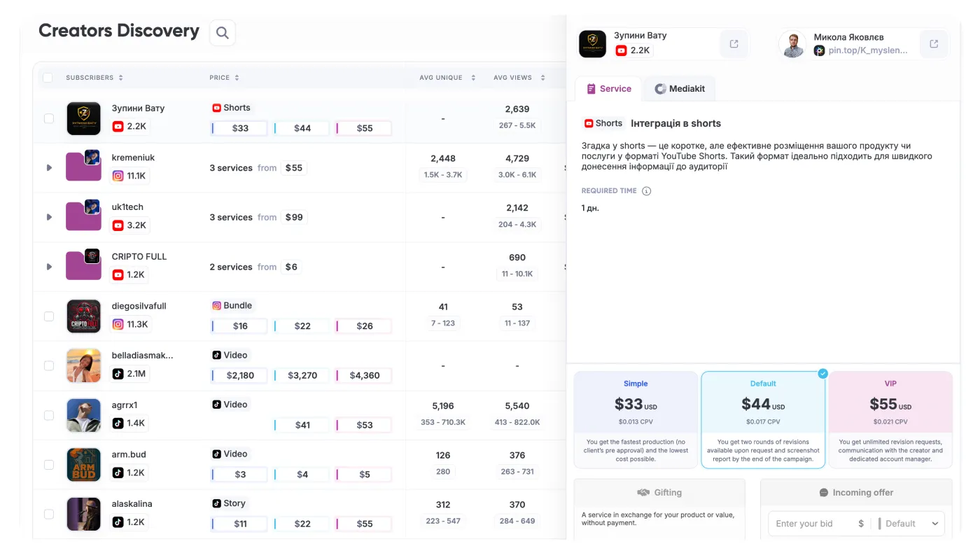Expand CRIPTO FULL's 2 services
The width and height of the screenshot is (980, 560).
(x=49, y=267)
